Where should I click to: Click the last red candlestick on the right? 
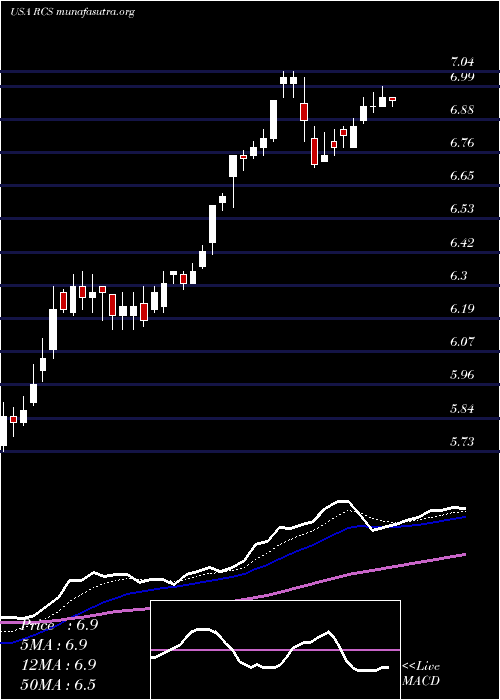tap(393, 99)
